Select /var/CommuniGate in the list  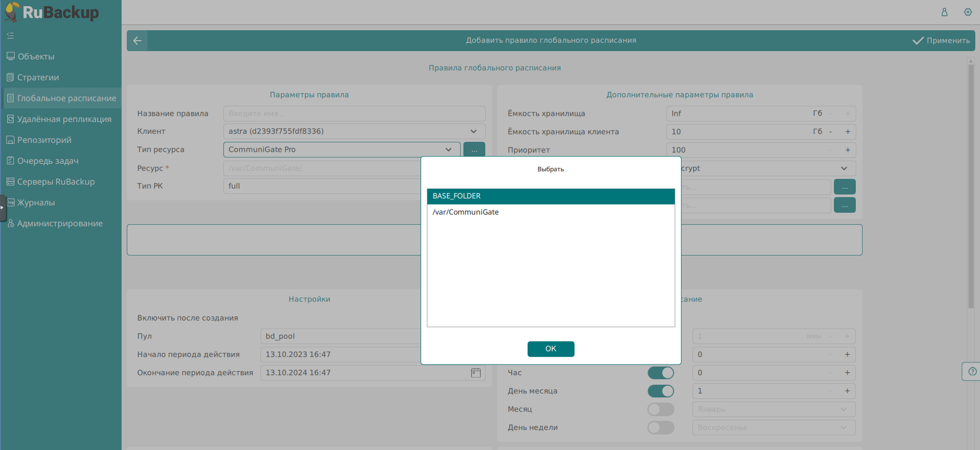click(465, 212)
